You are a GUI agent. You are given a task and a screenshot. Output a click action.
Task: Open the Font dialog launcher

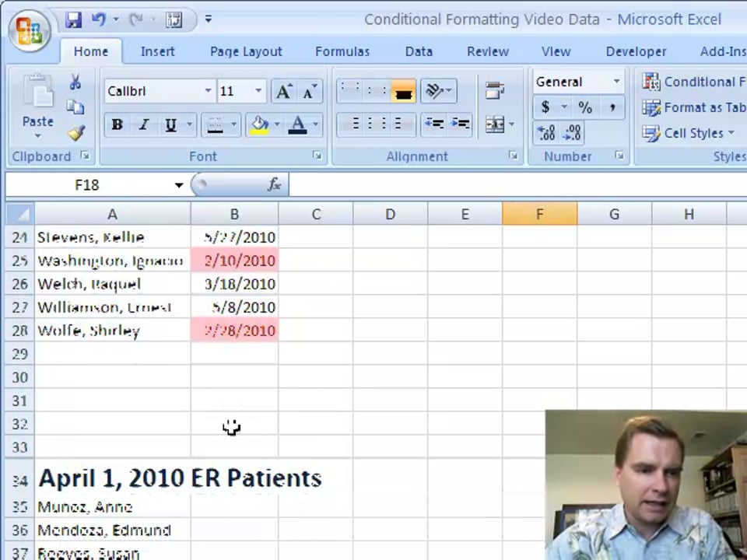coord(317,156)
